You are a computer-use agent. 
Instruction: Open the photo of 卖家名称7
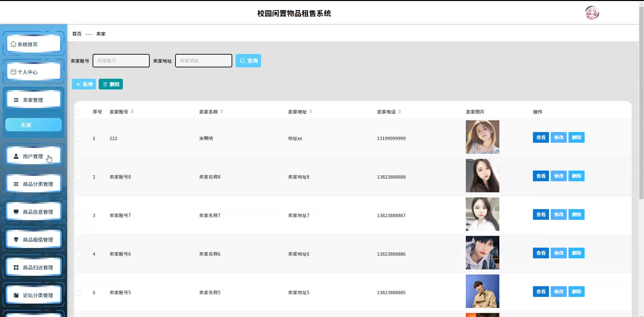483,214
